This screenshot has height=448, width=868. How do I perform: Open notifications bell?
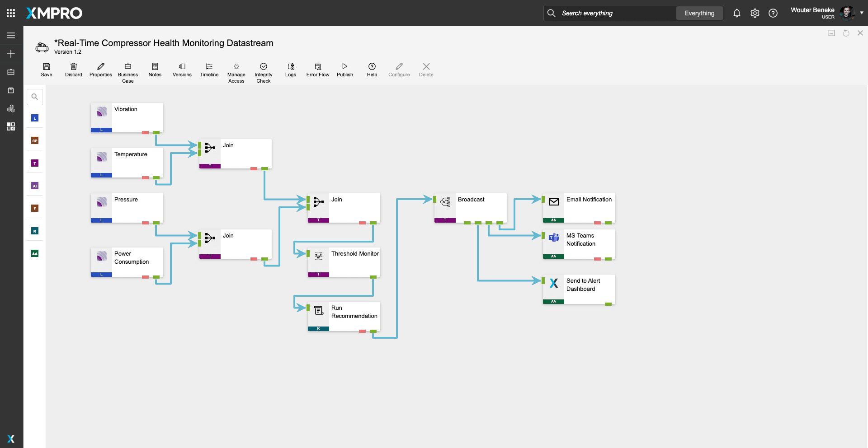(x=737, y=13)
